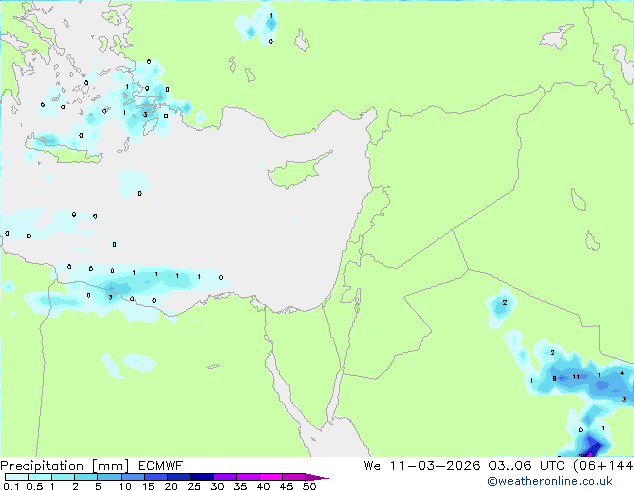Viewport: 634px width, 490px height.
Task: Select the 45–50 mm legend color box
Action: [294, 477]
